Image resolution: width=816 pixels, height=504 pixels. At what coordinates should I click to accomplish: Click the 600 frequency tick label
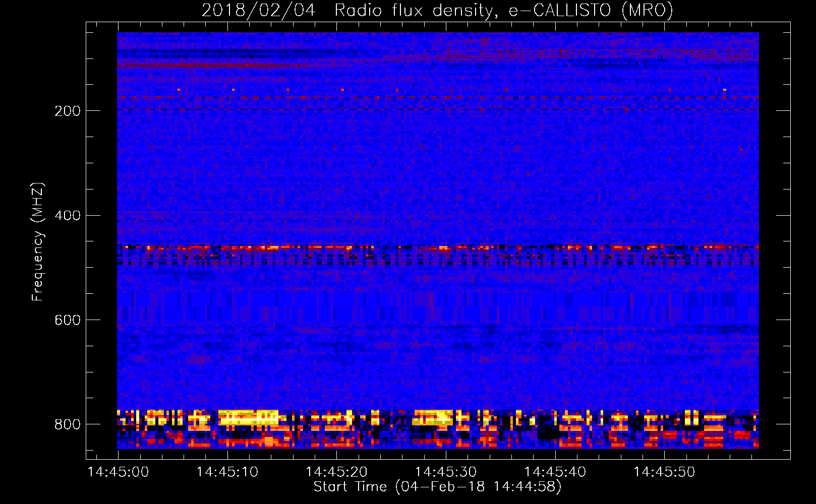(68, 321)
